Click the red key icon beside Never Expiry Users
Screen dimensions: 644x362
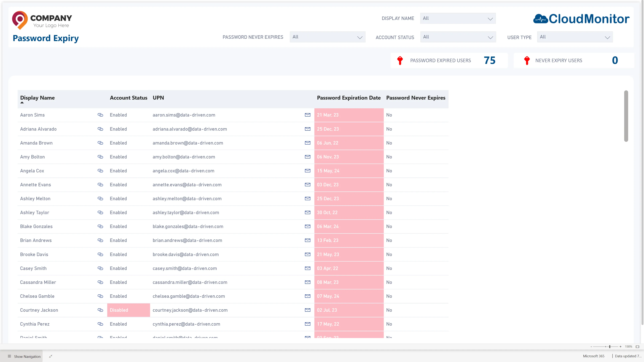(x=527, y=61)
